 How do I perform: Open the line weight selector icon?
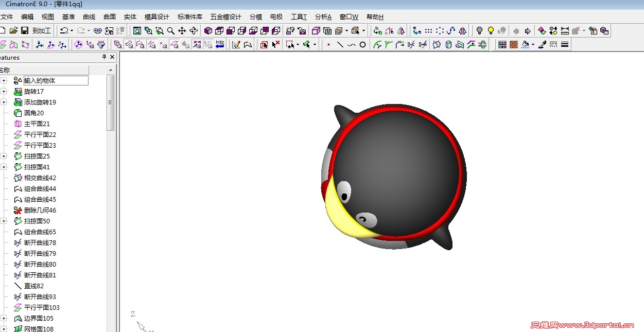click(x=565, y=45)
